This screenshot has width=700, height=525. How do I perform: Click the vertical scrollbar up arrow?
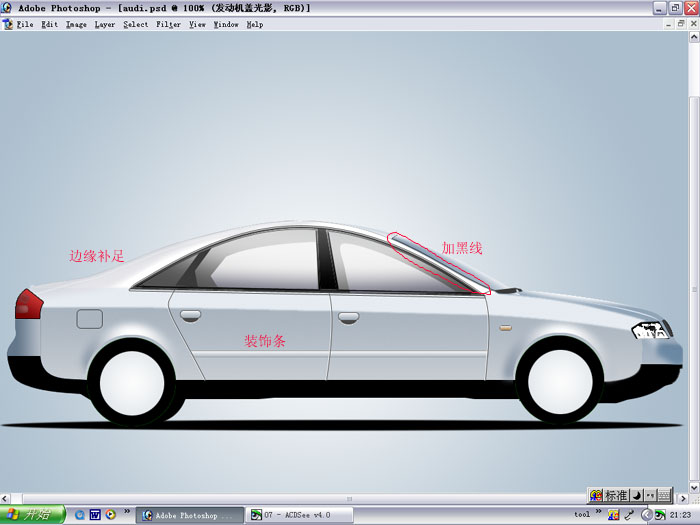coord(694,37)
